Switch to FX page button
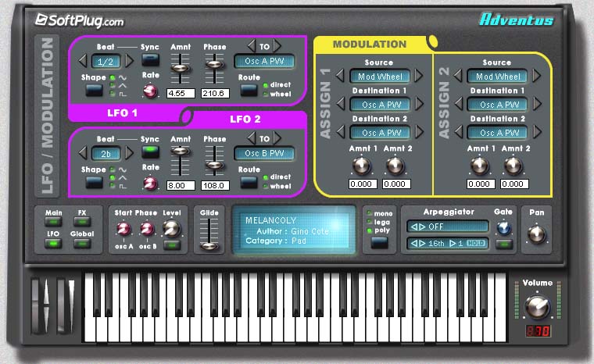 82,222
